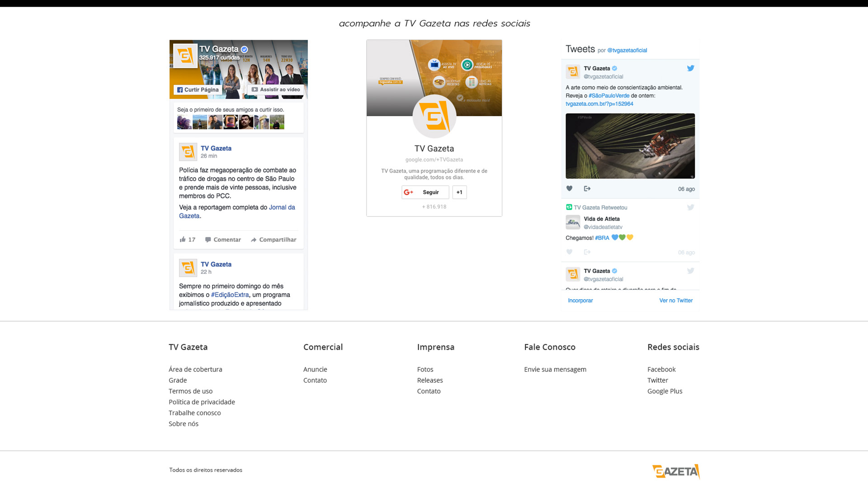Screen dimensions: 868x488
Task: Click the Gazeta logo in the footer
Action: (676, 471)
